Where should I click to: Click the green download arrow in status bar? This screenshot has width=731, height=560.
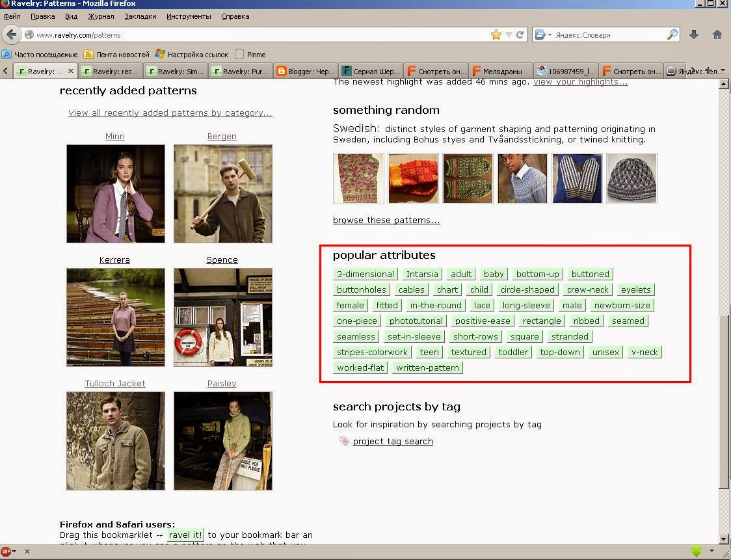click(x=697, y=551)
